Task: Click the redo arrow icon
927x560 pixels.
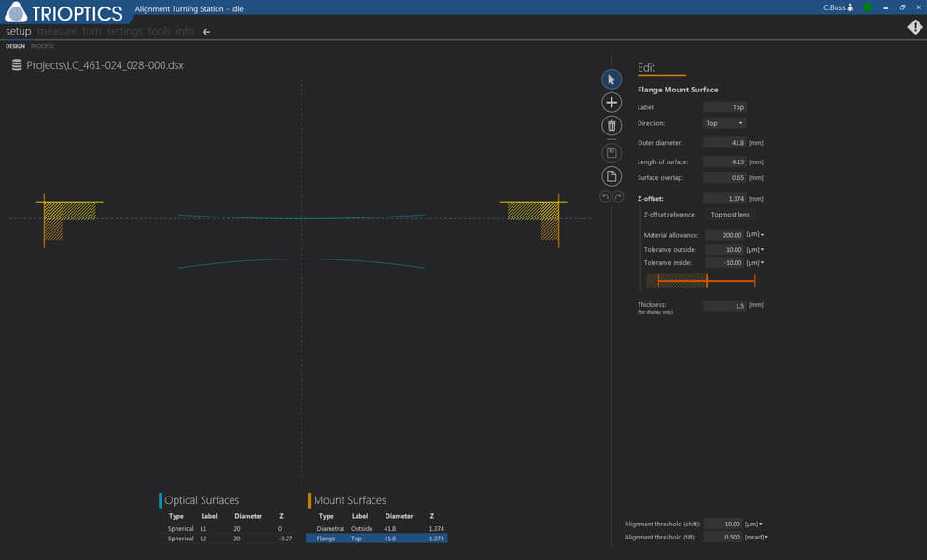Action: 618,197
